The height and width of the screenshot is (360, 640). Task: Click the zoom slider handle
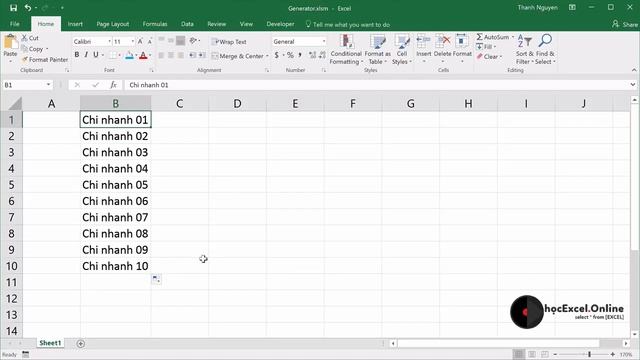[589, 354]
